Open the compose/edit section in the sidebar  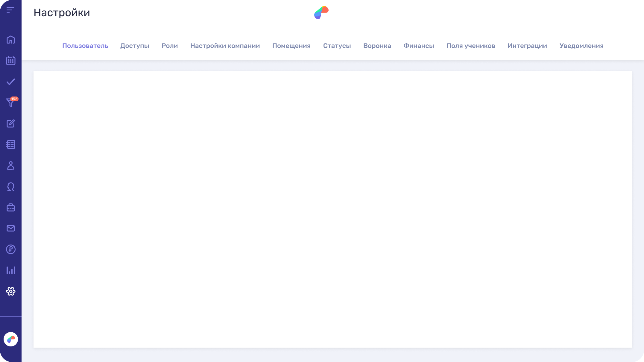[x=11, y=123]
